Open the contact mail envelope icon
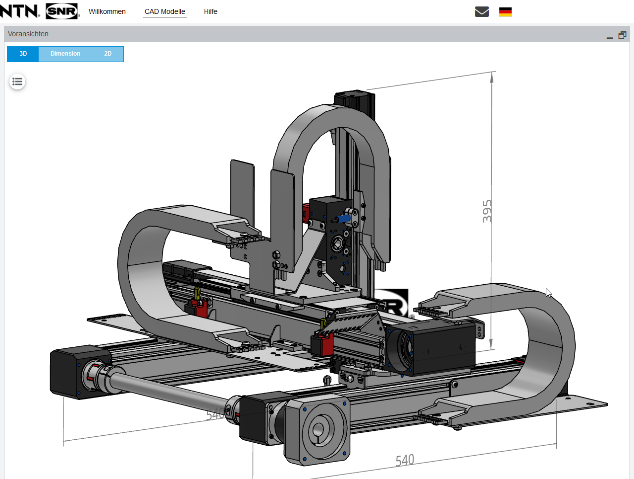 [482, 12]
